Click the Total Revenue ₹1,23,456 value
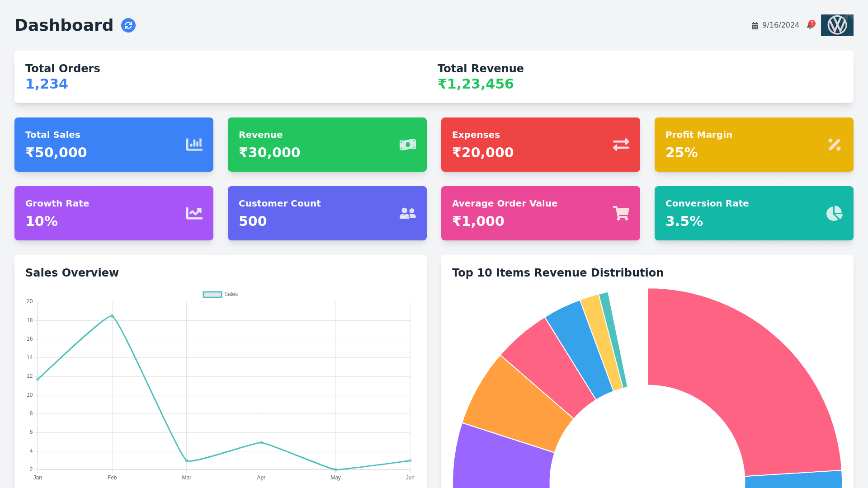868x488 pixels. pyautogui.click(x=476, y=84)
